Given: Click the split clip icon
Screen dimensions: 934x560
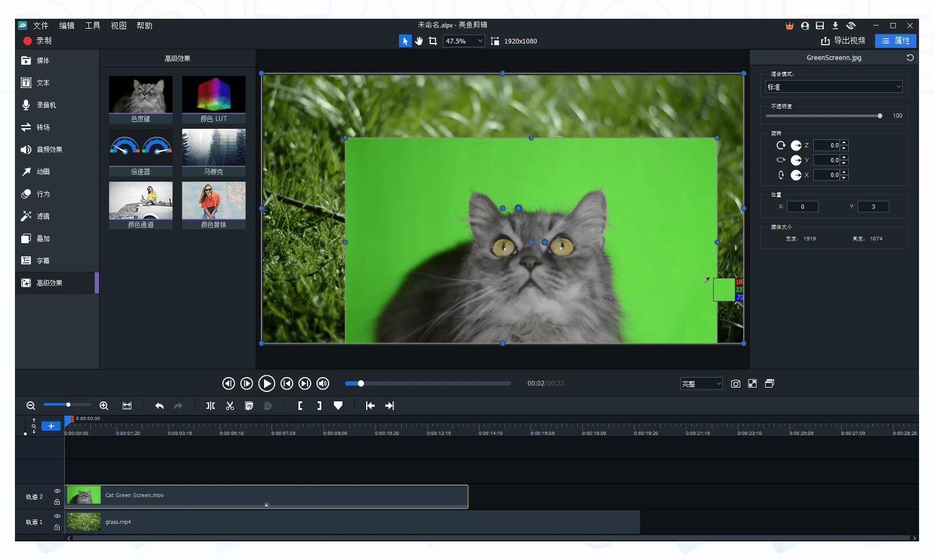Looking at the screenshot, I should click(x=210, y=406).
